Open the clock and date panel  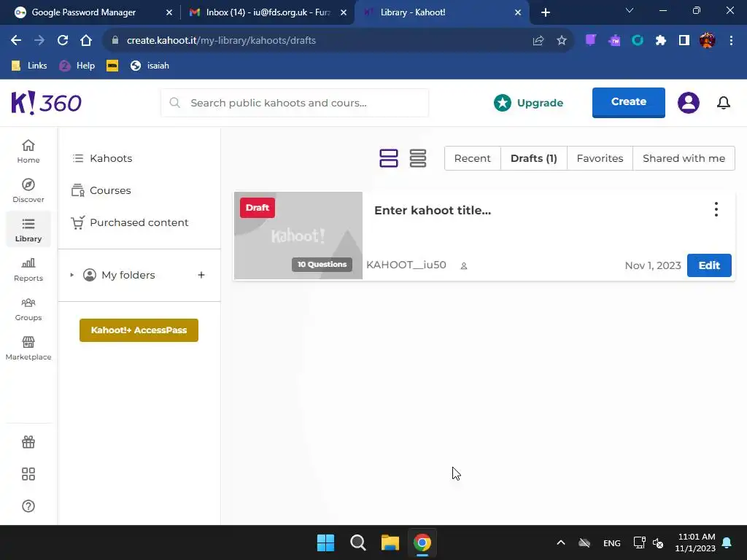[x=695, y=542]
